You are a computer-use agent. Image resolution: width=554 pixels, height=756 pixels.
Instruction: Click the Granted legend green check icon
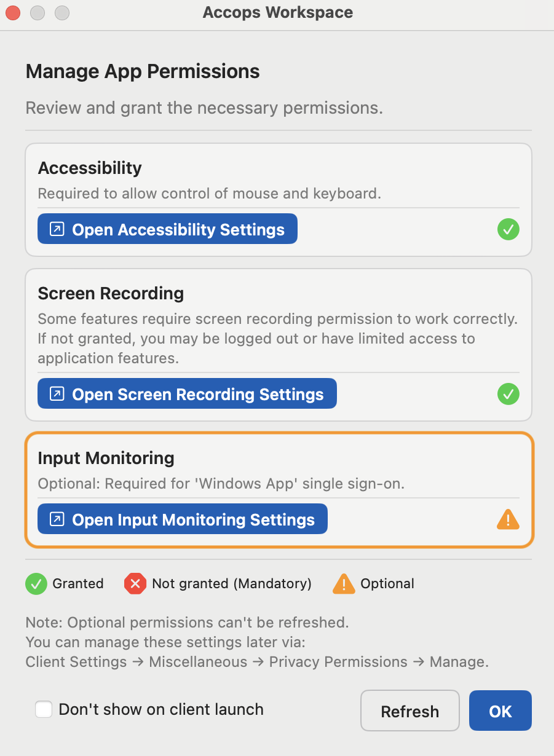pyautogui.click(x=36, y=583)
